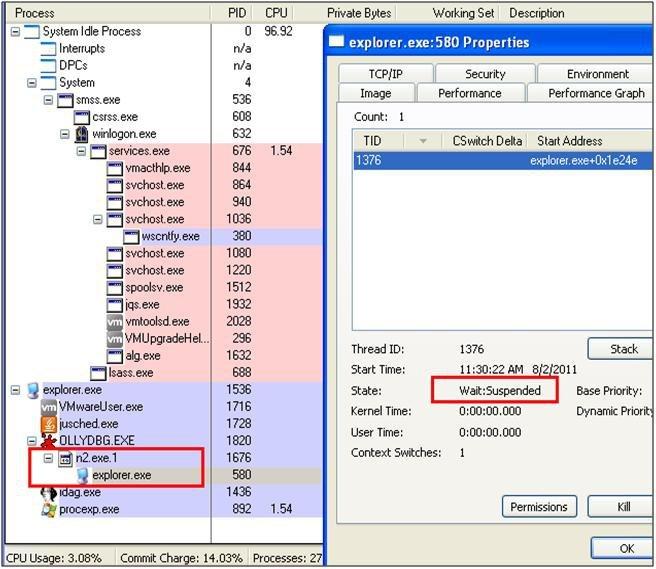Click the VMUpgradeHel... vm icon
The width and height of the screenshot is (656, 569).
pyautogui.click(x=115, y=338)
